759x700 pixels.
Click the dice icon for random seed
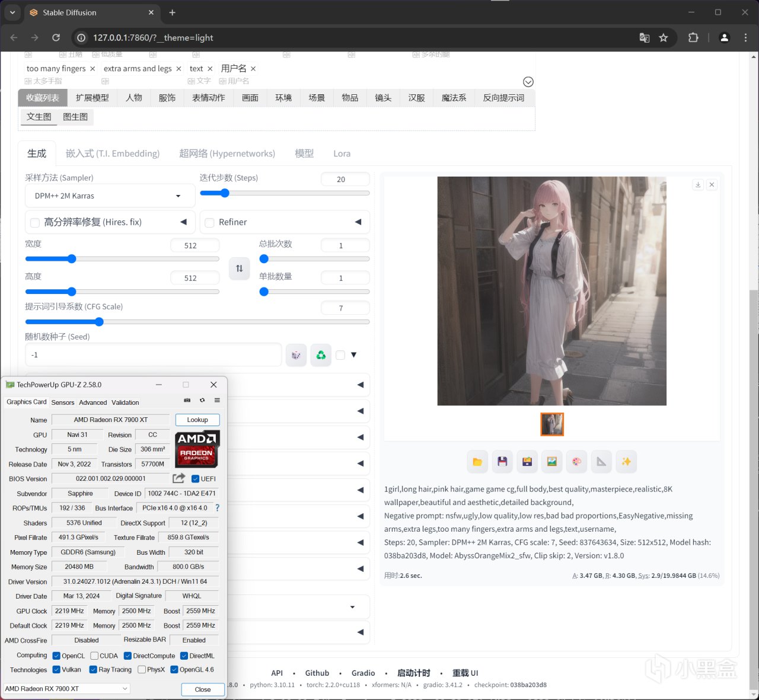(296, 355)
